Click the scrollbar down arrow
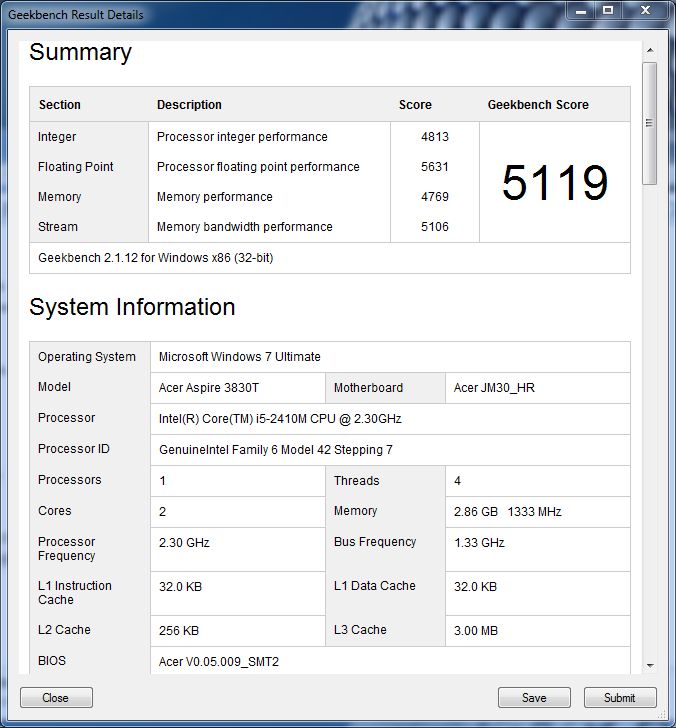676x728 pixels. [x=650, y=666]
